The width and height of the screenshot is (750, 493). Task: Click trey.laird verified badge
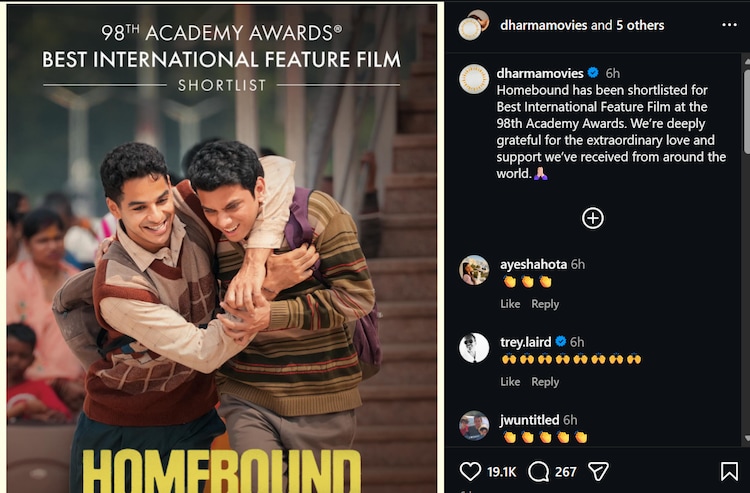click(x=561, y=341)
